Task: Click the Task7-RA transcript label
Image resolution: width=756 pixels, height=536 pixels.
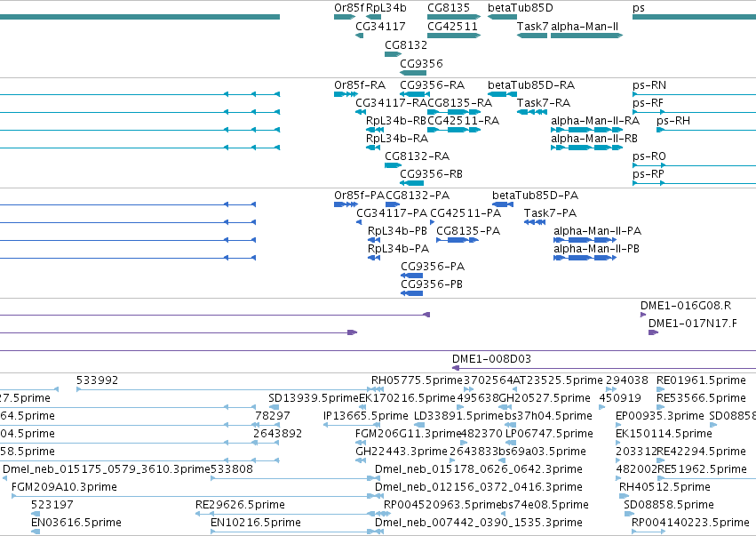Action: pyautogui.click(x=544, y=103)
